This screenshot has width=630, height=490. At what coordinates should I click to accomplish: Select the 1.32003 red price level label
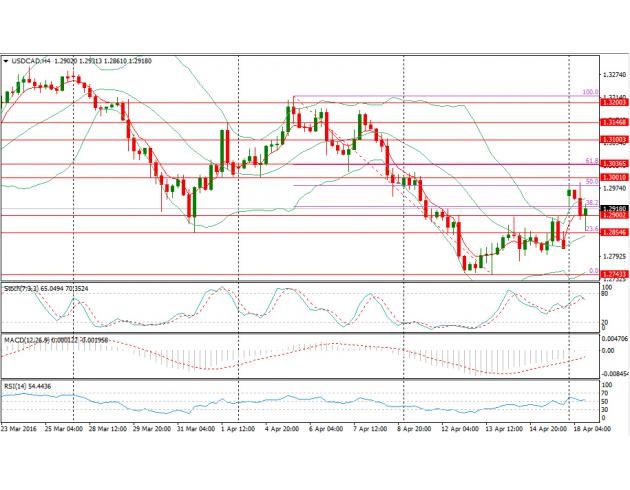coord(614,102)
